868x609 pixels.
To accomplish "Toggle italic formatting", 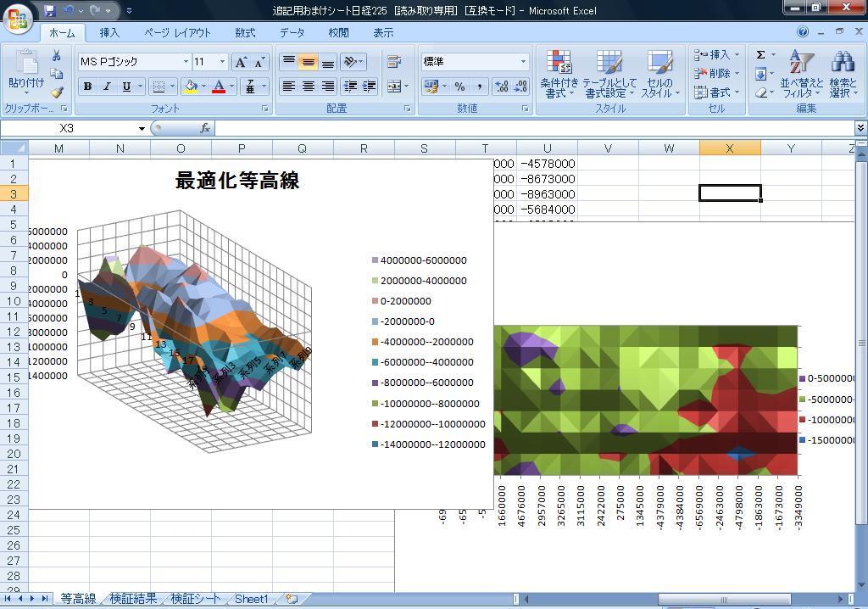I will pyautogui.click(x=107, y=87).
